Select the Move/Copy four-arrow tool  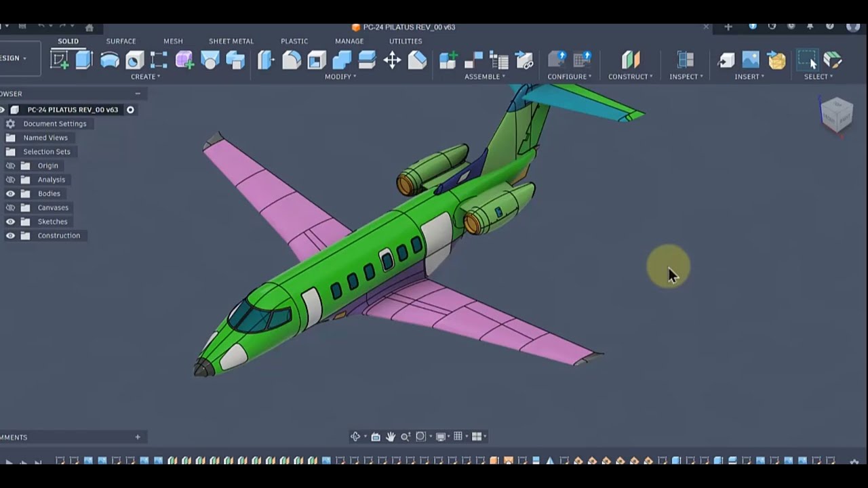(x=392, y=60)
